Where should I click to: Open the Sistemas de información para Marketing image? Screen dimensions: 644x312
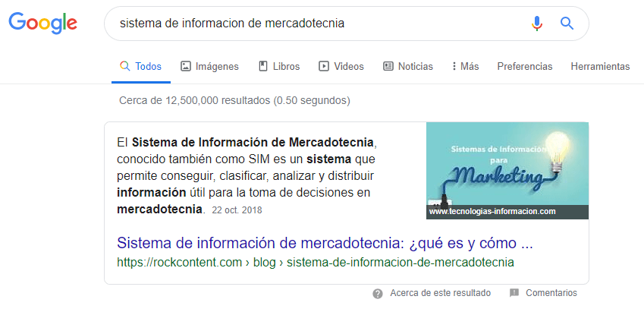[x=507, y=163]
